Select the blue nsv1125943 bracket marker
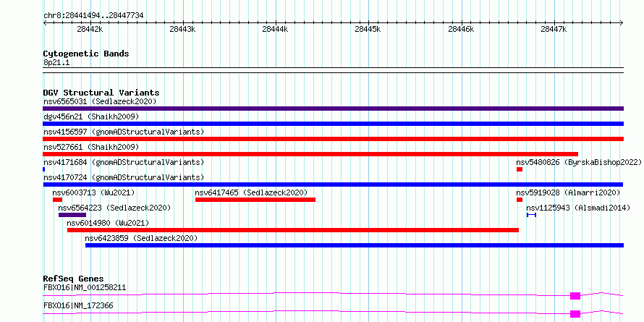Image resolution: width=644 pixels, height=322 pixels. click(x=531, y=215)
